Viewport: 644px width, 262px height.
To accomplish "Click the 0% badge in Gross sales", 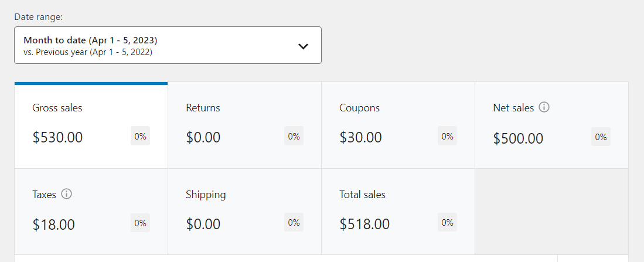I will coord(141,136).
